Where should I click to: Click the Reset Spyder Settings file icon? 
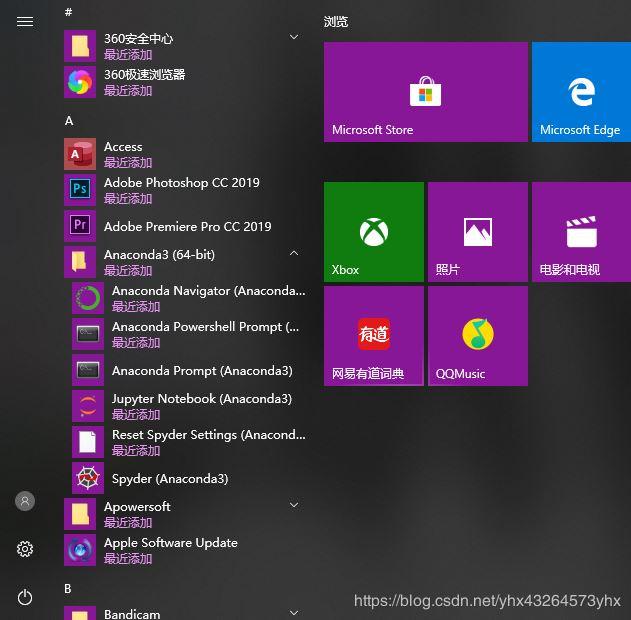pyautogui.click(x=88, y=442)
